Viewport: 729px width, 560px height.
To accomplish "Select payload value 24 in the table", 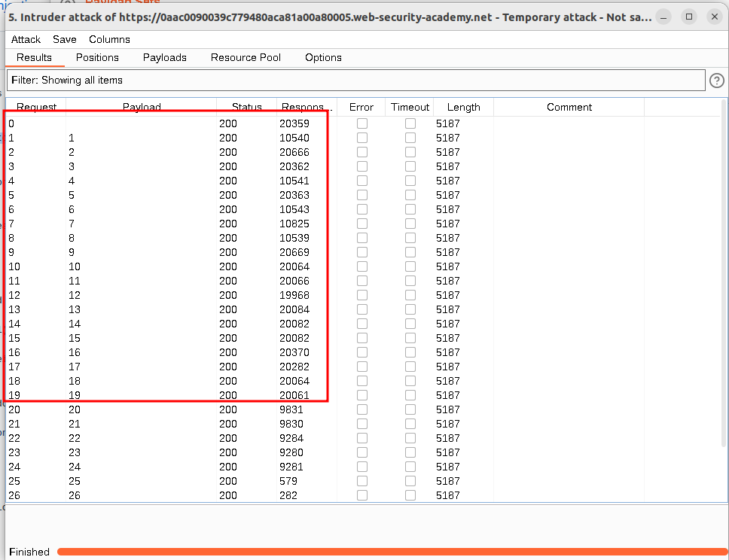I will point(75,467).
